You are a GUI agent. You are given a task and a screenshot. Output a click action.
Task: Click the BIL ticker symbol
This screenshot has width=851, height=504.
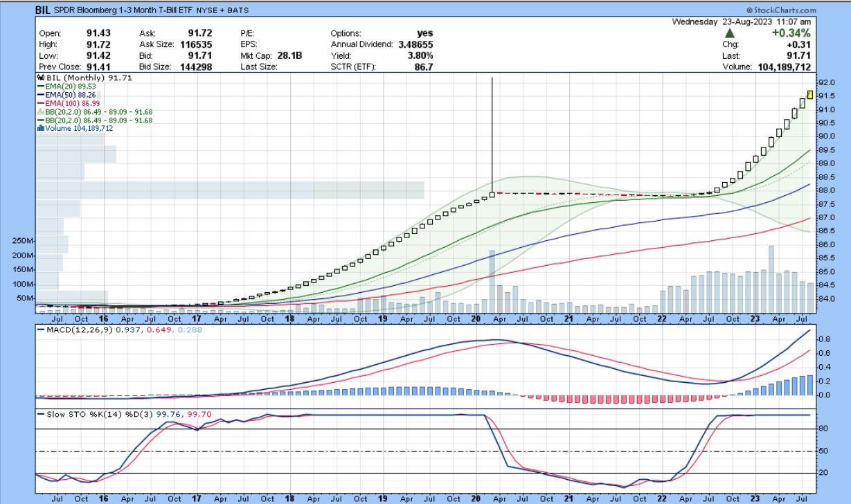(44, 11)
